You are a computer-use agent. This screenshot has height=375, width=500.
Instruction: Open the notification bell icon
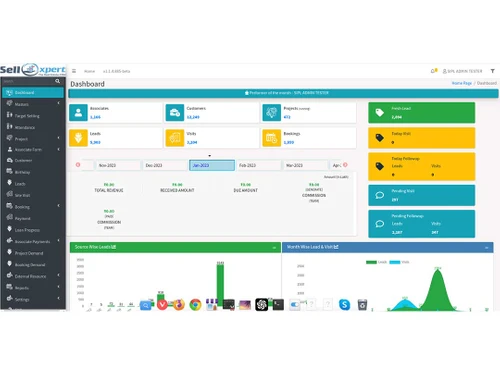click(x=434, y=71)
